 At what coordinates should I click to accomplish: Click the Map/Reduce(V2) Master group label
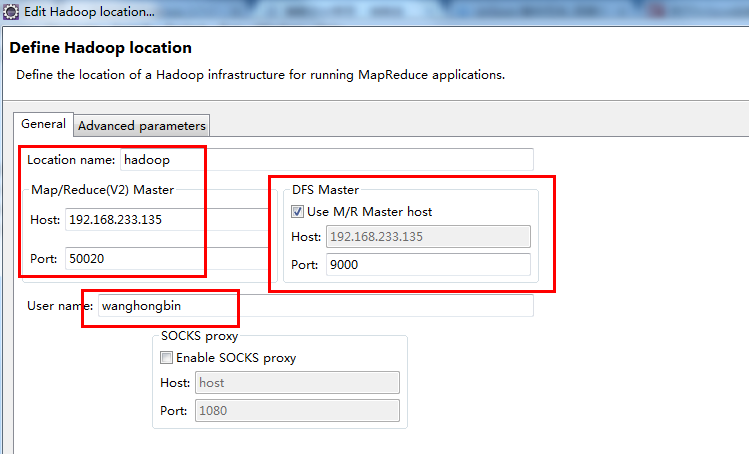point(103,190)
